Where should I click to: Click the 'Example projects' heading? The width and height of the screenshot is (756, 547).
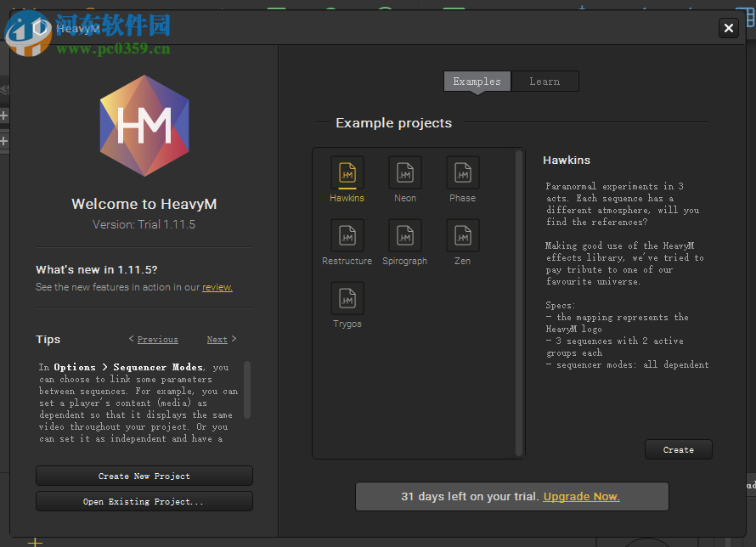[394, 123]
